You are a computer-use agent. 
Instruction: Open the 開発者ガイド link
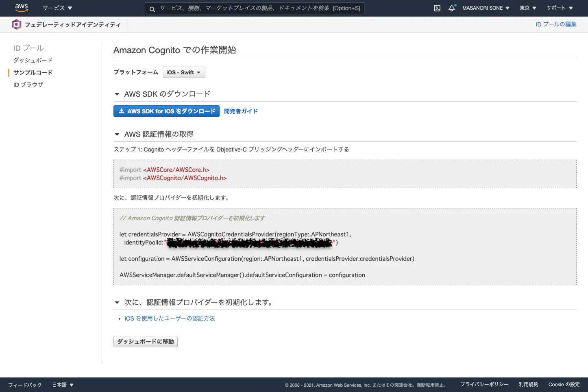241,111
